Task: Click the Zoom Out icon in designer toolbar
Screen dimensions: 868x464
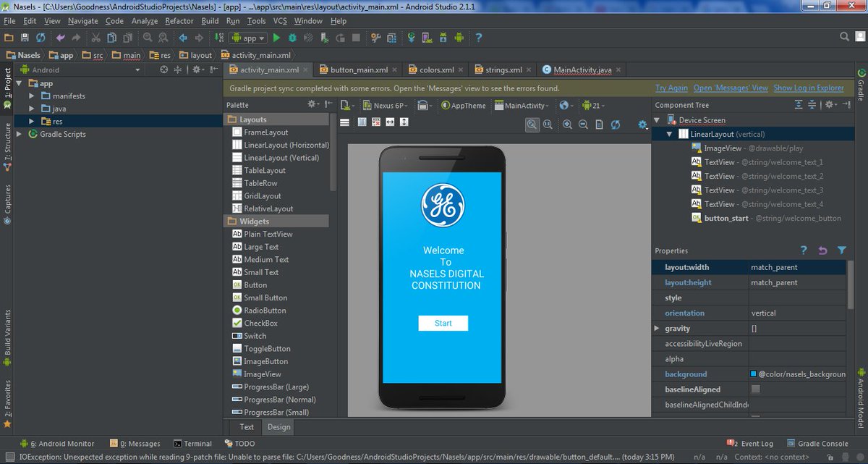Action: click(583, 125)
